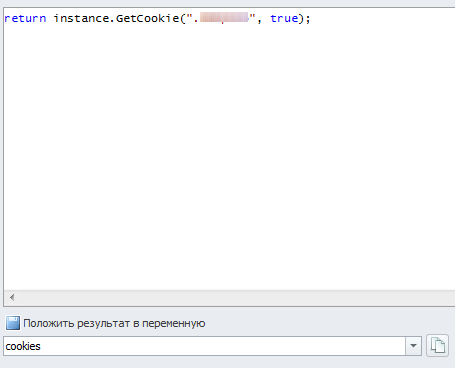Click inside the empty C# code editor area
The height and width of the screenshot is (368, 455).
(x=229, y=157)
